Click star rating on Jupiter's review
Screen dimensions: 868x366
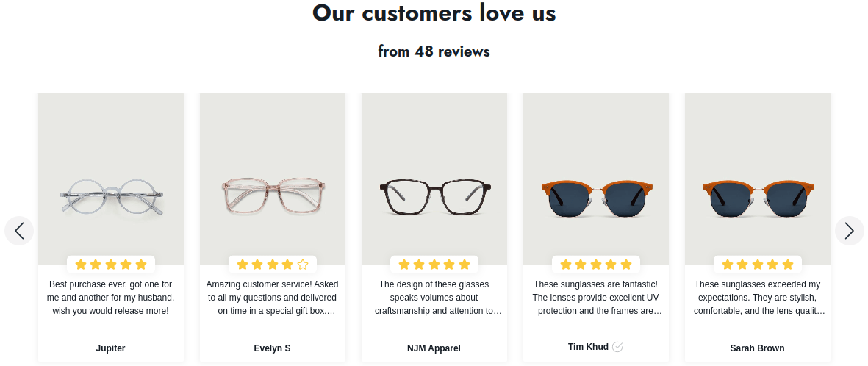111,265
